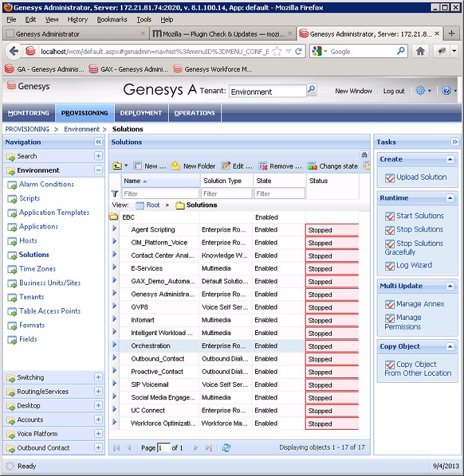Viewport: 464px width, 476px height.
Task: Go to next page arrow
Action: pyautogui.click(x=196, y=448)
